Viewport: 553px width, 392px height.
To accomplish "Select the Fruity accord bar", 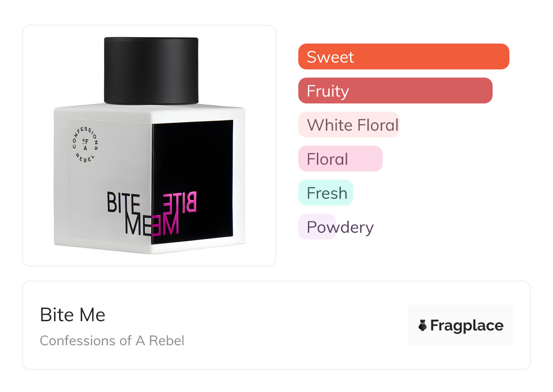I will click(x=395, y=91).
